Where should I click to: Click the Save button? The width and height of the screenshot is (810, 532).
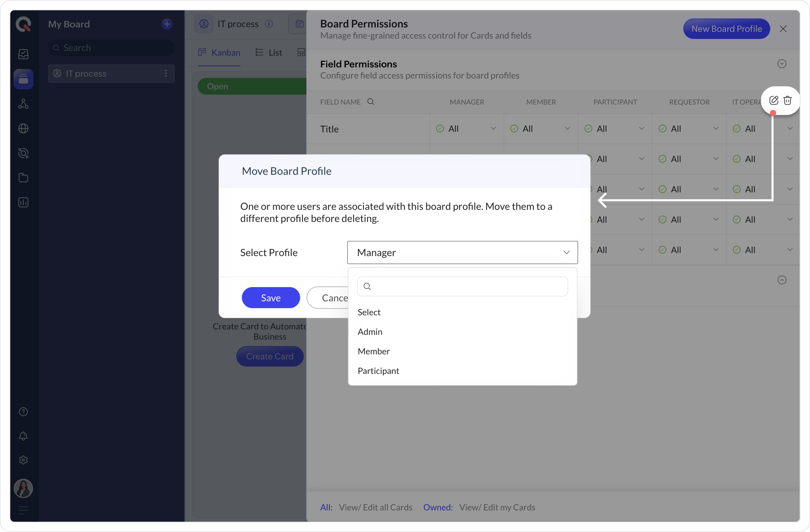pyautogui.click(x=271, y=298)
